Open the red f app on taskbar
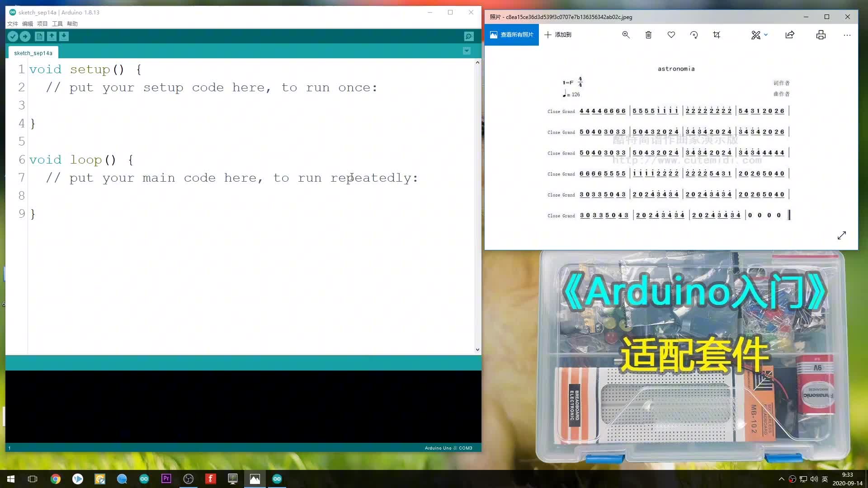Image resolution: width=868 pixels, height=488 pixels. 211,479
